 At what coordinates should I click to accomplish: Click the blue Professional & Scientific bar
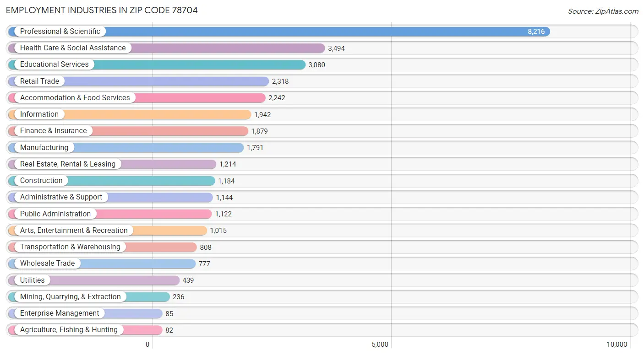pos(279,32)
